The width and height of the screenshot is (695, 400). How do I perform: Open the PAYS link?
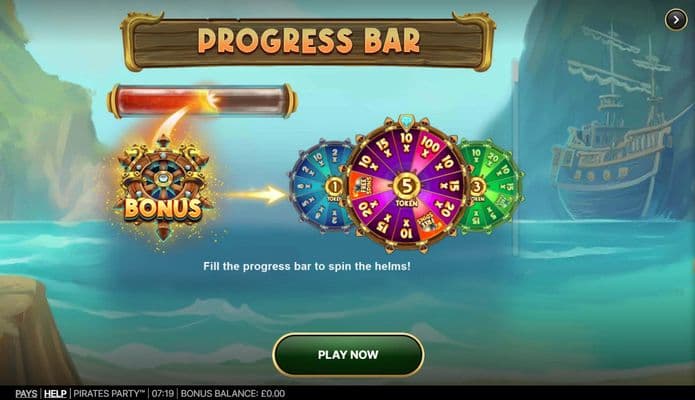26,393
